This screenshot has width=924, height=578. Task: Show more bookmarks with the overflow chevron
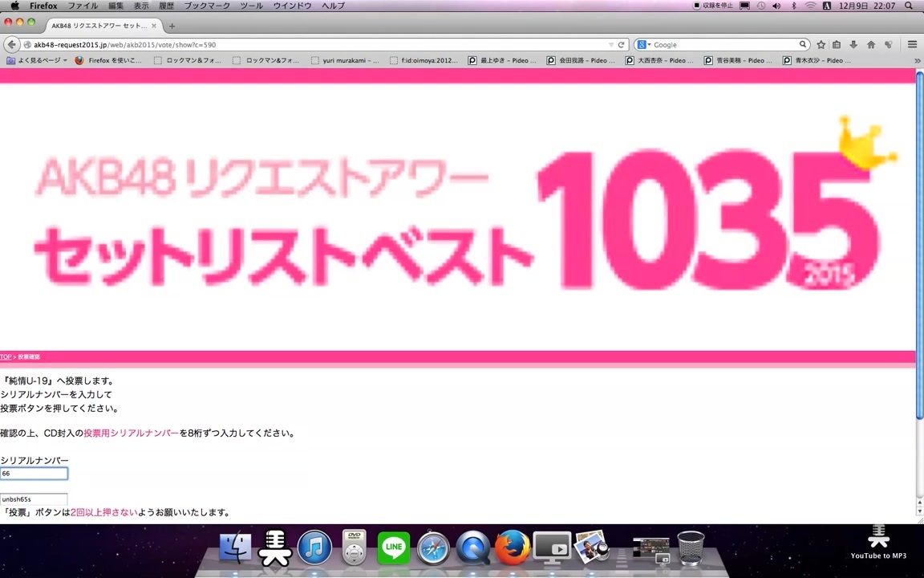point(917,60)
